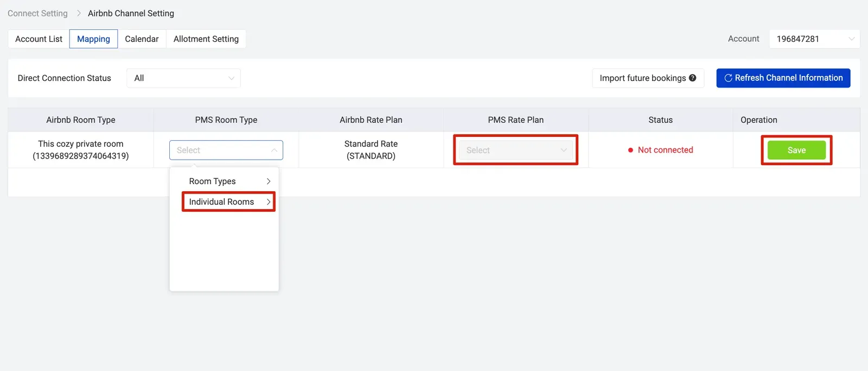Click the collapse arrow on the PMS Room Type select
The width and height of the screenshot is (868, 371).
(x=274, y=150)
